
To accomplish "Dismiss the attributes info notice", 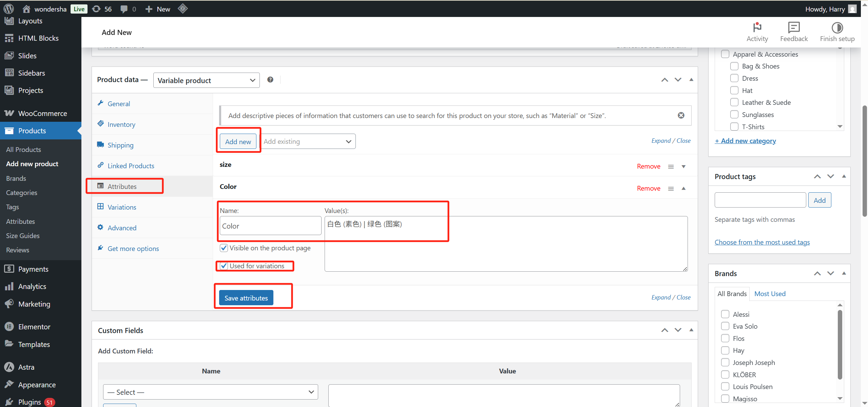I will tap(681, 115).
